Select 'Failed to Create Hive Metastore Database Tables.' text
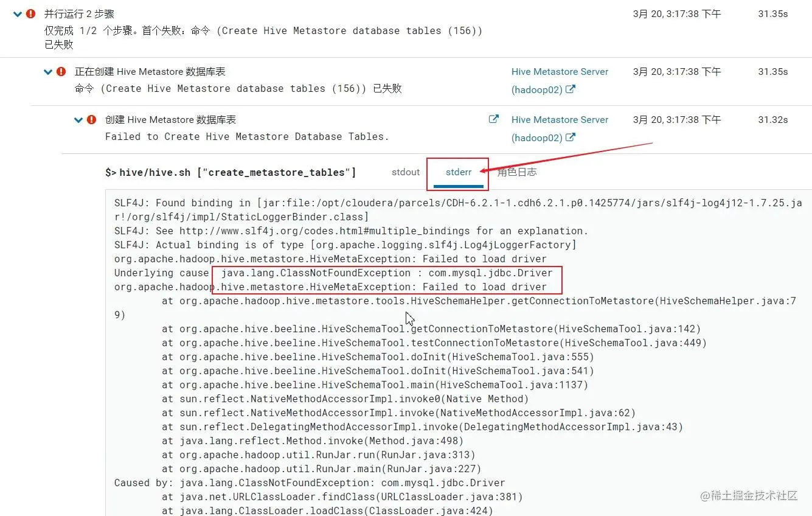Screen dimensions: 812x516 (247, 136)
